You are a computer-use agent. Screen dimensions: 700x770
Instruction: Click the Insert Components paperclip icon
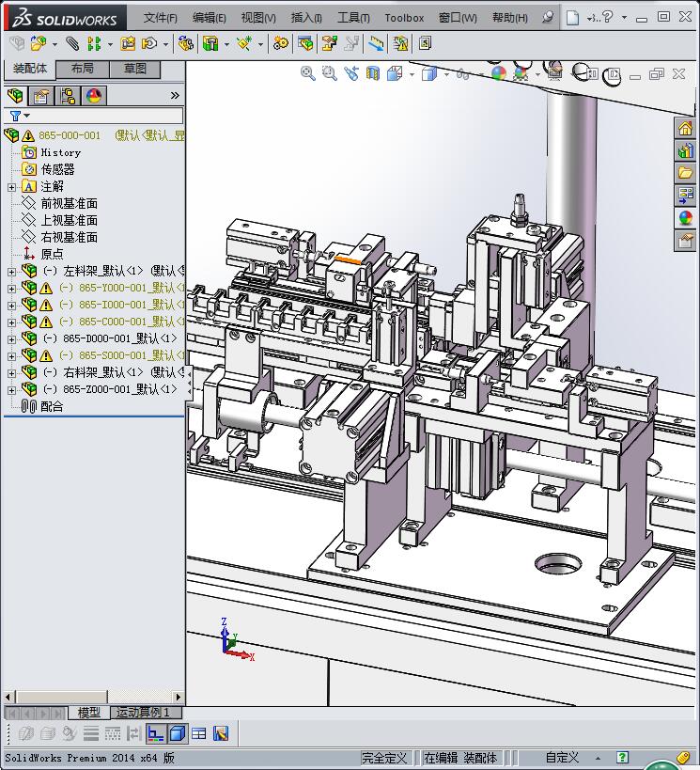(x=72, y=43)
